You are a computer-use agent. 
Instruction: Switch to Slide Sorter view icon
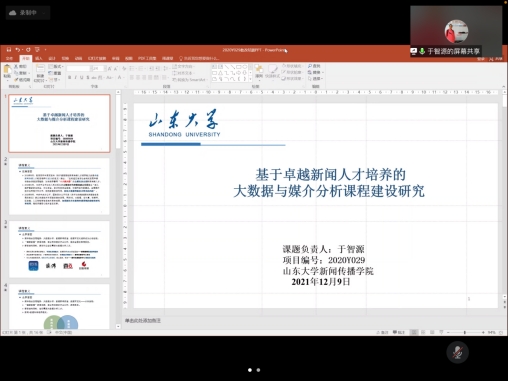click(423, 332)
